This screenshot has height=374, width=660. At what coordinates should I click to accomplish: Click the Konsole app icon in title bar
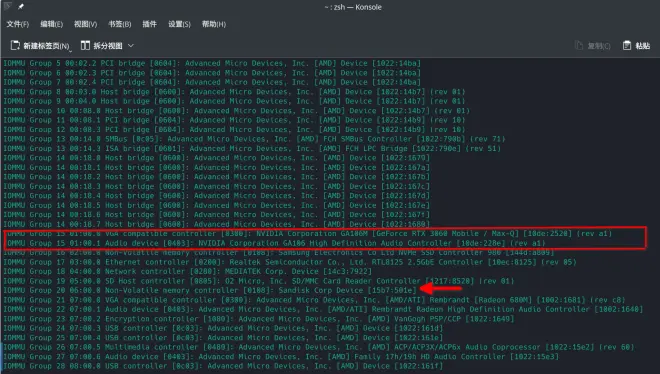(7, 6)
